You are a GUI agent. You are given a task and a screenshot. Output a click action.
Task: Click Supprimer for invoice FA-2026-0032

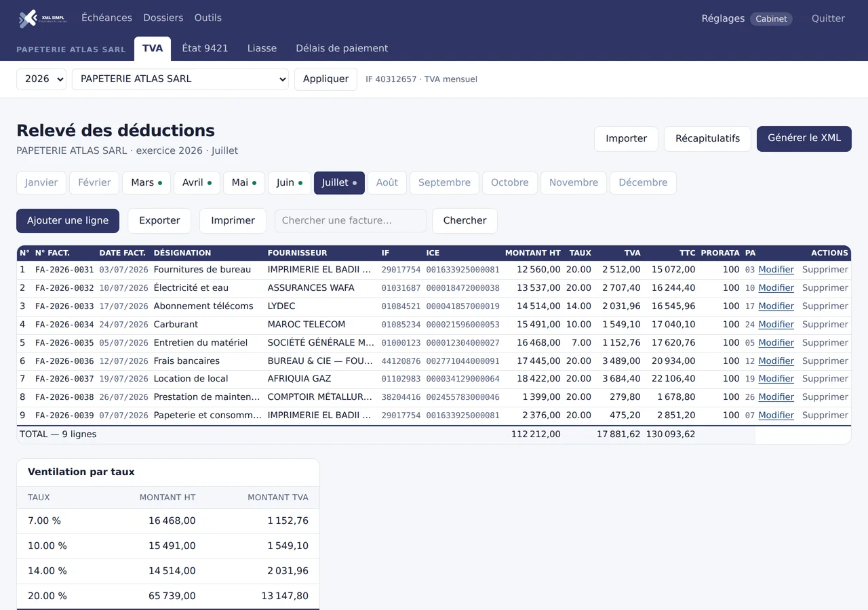pyautogui.click(x=825, y=288)
